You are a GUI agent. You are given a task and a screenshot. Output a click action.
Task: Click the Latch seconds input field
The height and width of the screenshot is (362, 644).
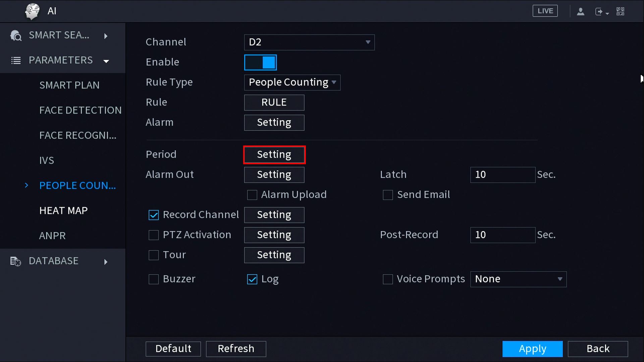[502, 175]
